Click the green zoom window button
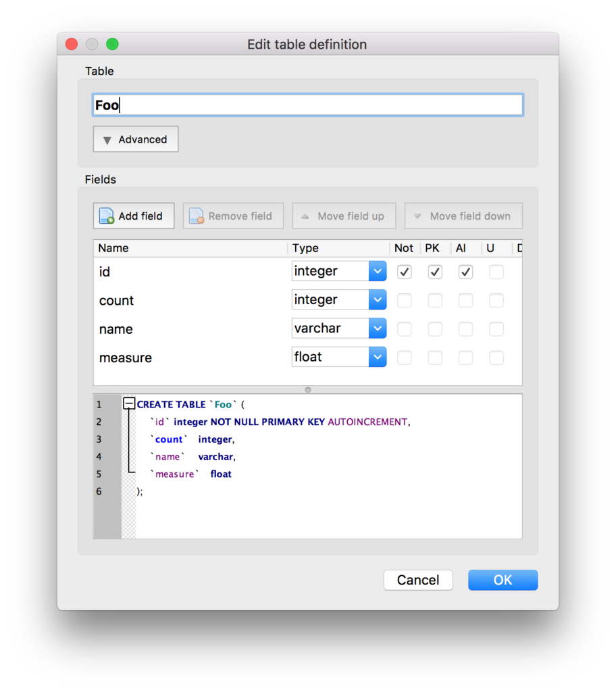 click(x=113, y=44)
